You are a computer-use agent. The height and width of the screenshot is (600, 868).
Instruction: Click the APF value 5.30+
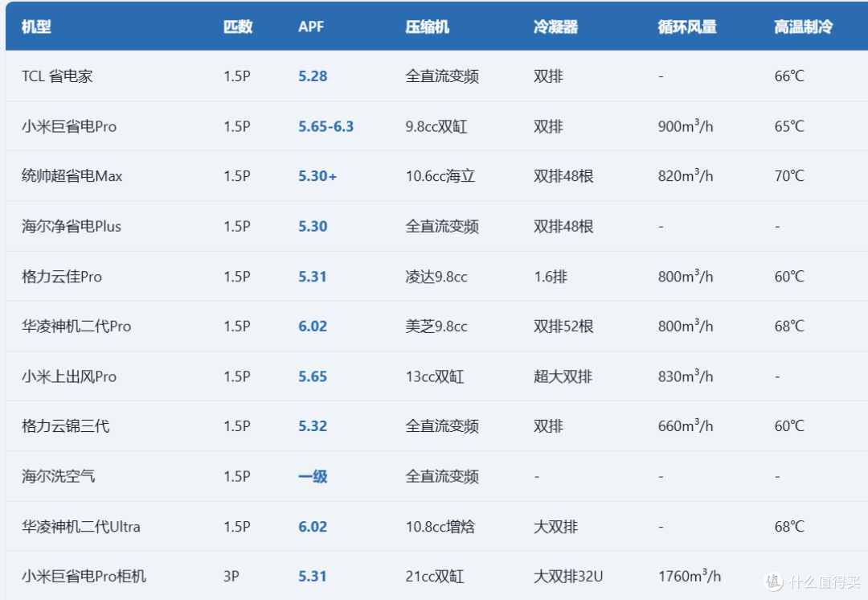click(x=317, y=176)
